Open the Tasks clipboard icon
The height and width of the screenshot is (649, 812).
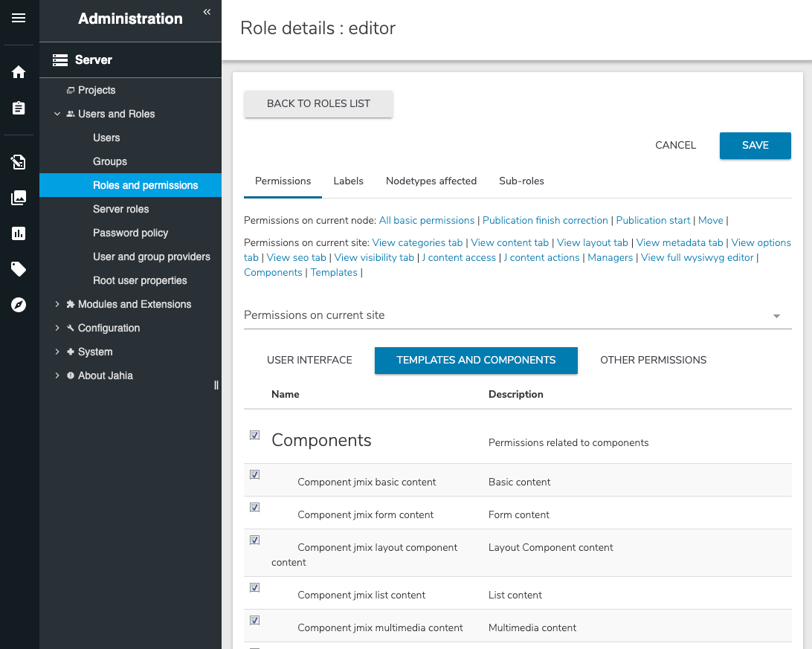point(19,107)
